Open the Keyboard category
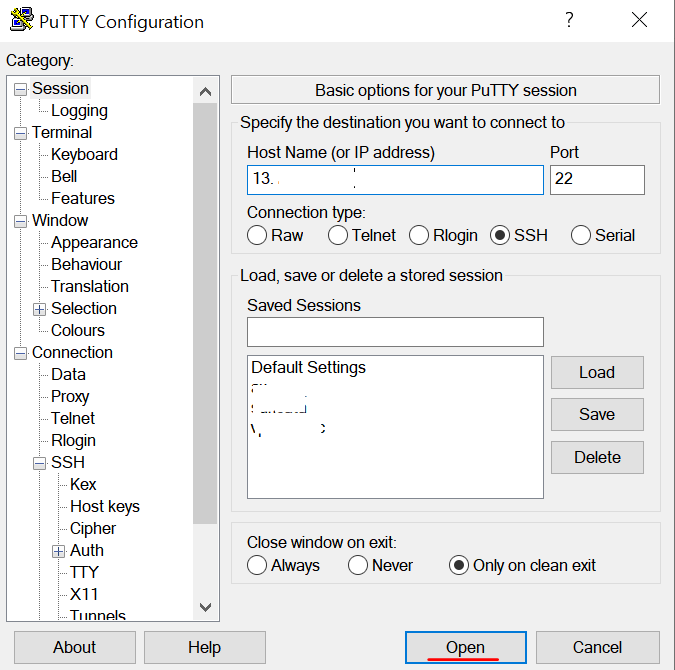 pyautogui.click(x=84, y=154)
